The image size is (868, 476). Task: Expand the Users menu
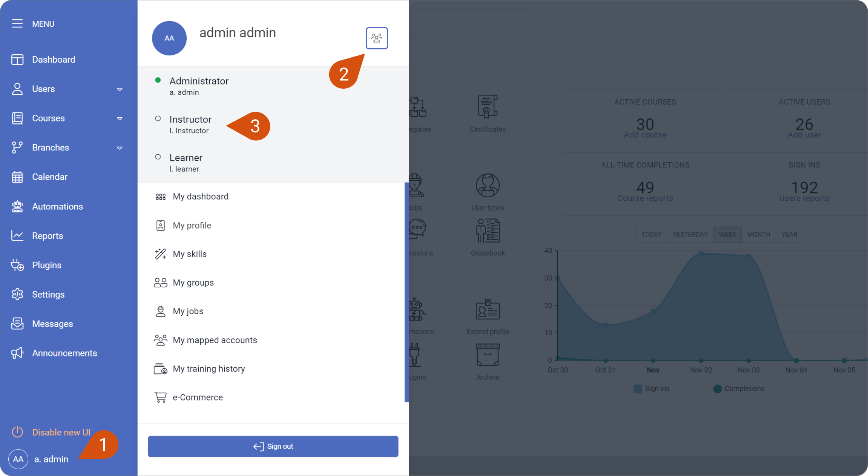point(120,89)
